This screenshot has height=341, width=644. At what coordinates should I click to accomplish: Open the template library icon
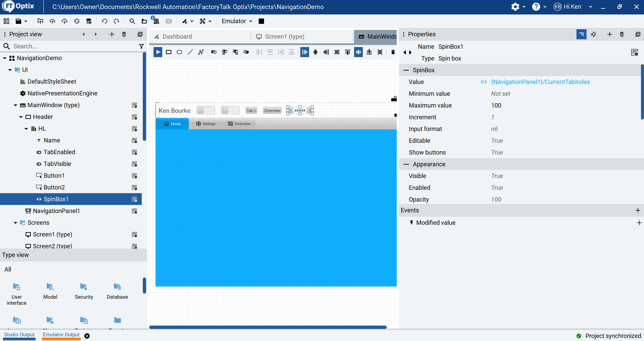click(x=156, y=21)
